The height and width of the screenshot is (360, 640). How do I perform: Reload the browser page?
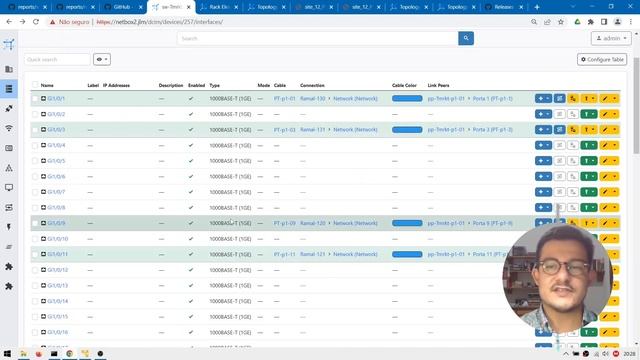click(36, 22)
